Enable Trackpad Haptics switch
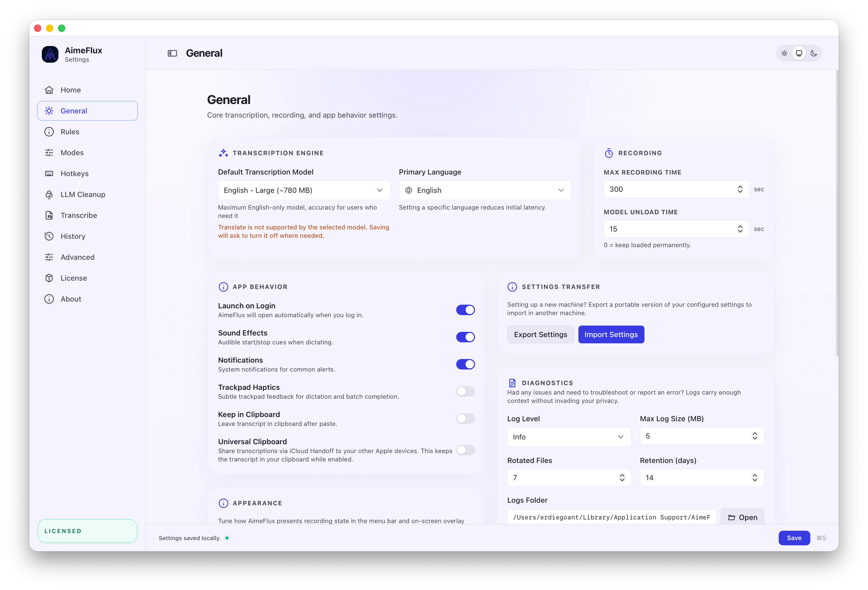Screen dimensions: 868x590 click(x=465, y=392)
